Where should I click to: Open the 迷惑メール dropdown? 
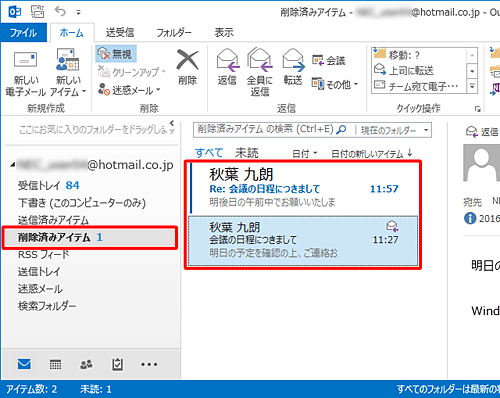pos(129,90)
